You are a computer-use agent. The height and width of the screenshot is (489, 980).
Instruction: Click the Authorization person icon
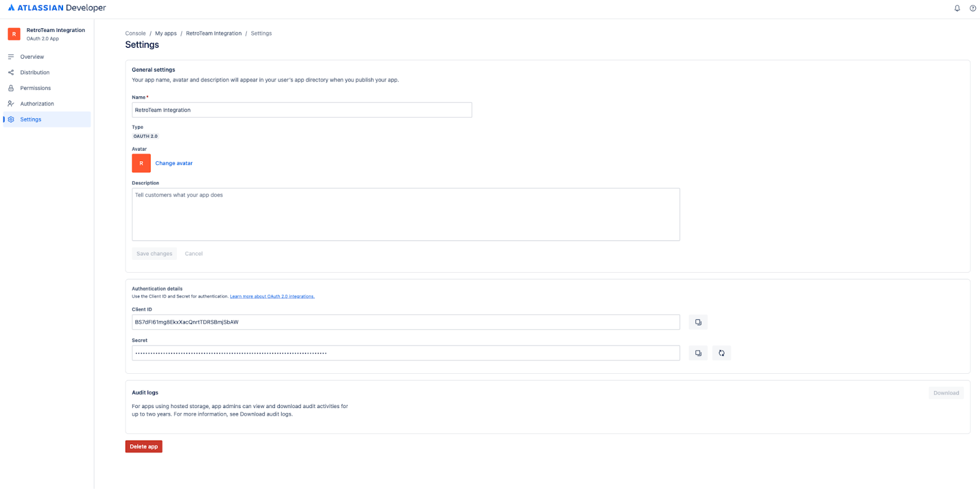(10, 104)
